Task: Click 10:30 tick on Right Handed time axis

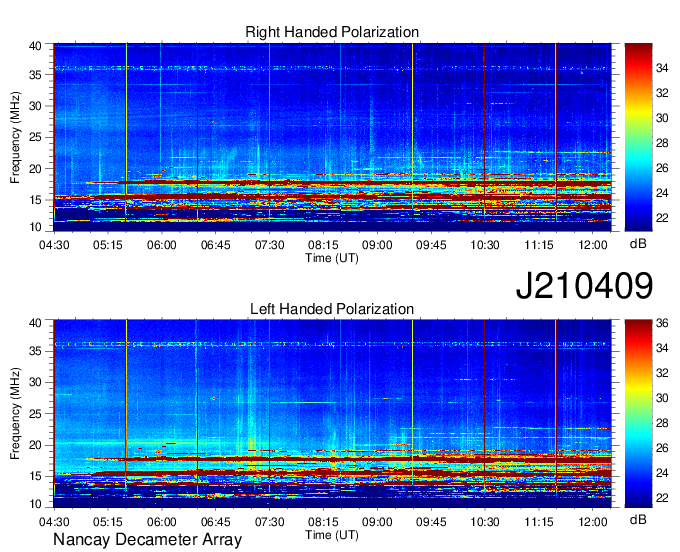Action: (x=485, y=245)
